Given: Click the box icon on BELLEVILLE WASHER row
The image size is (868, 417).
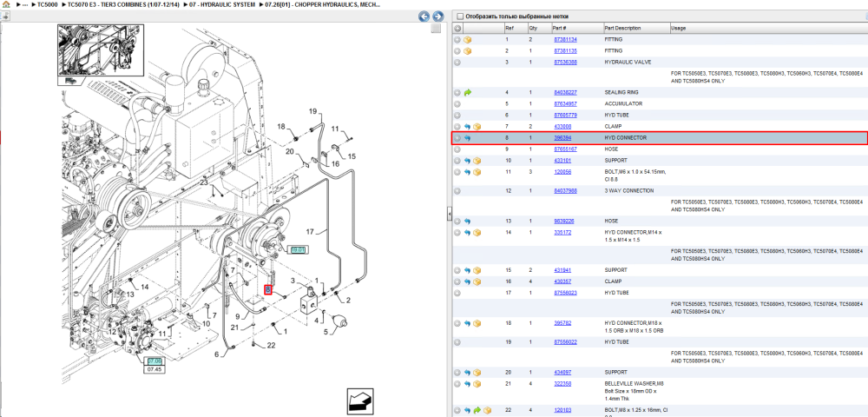Looking at the screenshot, I should tap(477, 384).
